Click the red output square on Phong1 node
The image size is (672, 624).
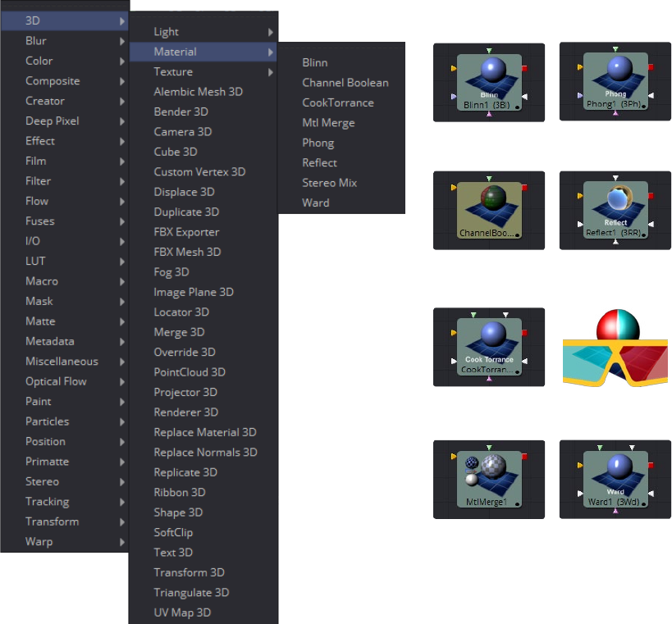tap(651, 67)
